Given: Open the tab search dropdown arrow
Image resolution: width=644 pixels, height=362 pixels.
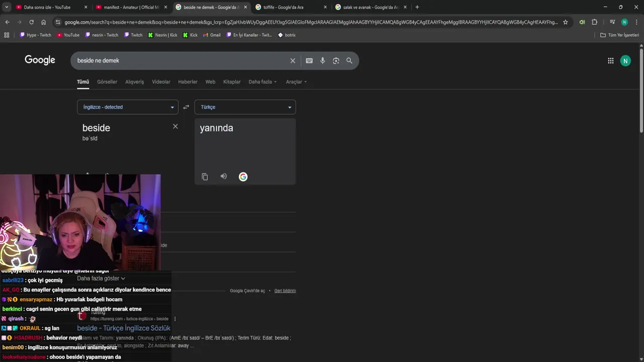Looking at the screenshot, I should pyautogui.click(x=7, y=7).
